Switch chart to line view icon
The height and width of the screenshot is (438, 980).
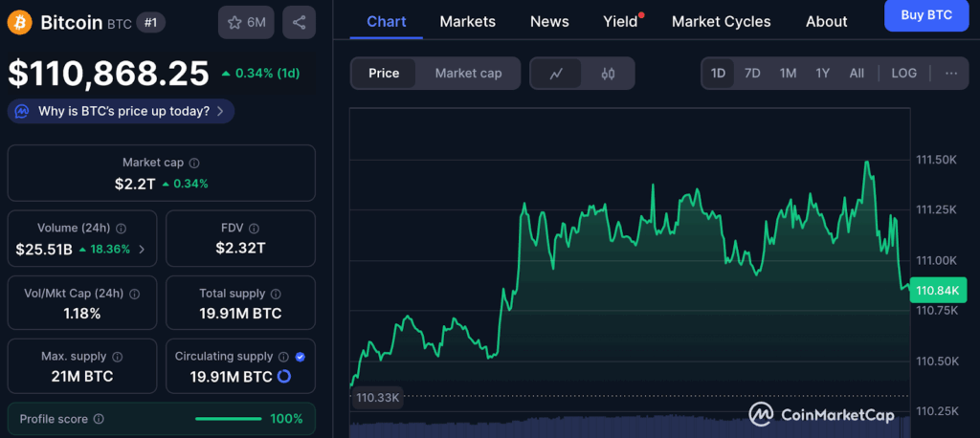tap(556, 74)
